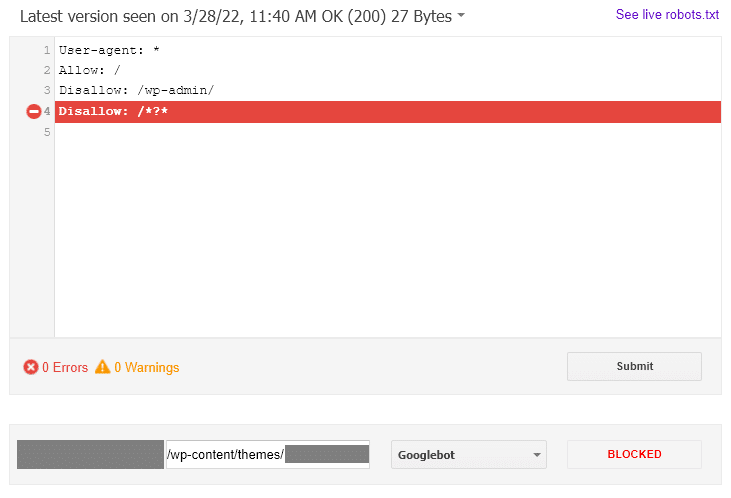Screen dimensions: 731x498
Task: Click the red Errors cross icon
Action: pyautogui.click(x=31, y=367)
